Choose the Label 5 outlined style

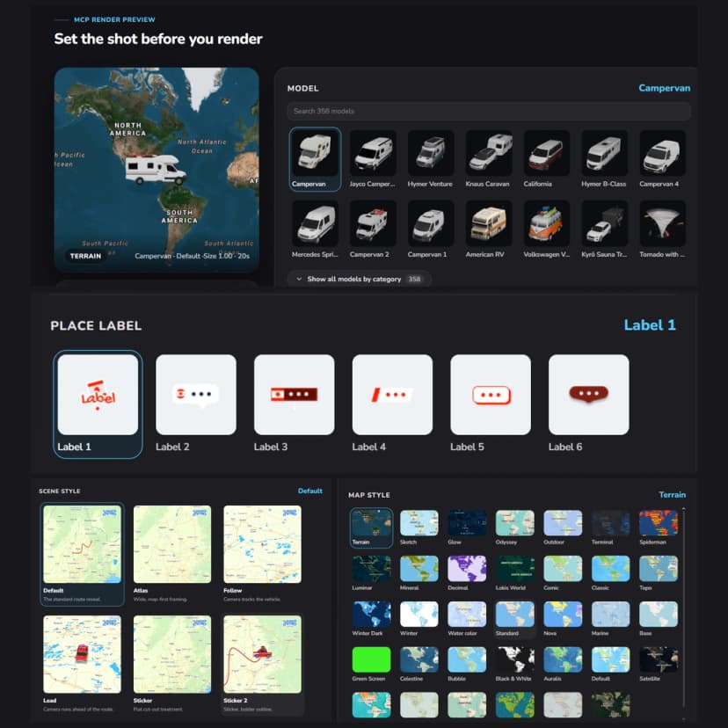click(491, 395)
